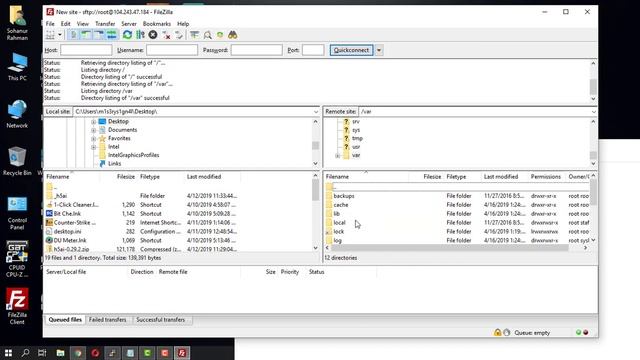640x360 pixels.
Task: Open the Remote site path dropdown
Action: pyautogui.click(x=593, y=112)
